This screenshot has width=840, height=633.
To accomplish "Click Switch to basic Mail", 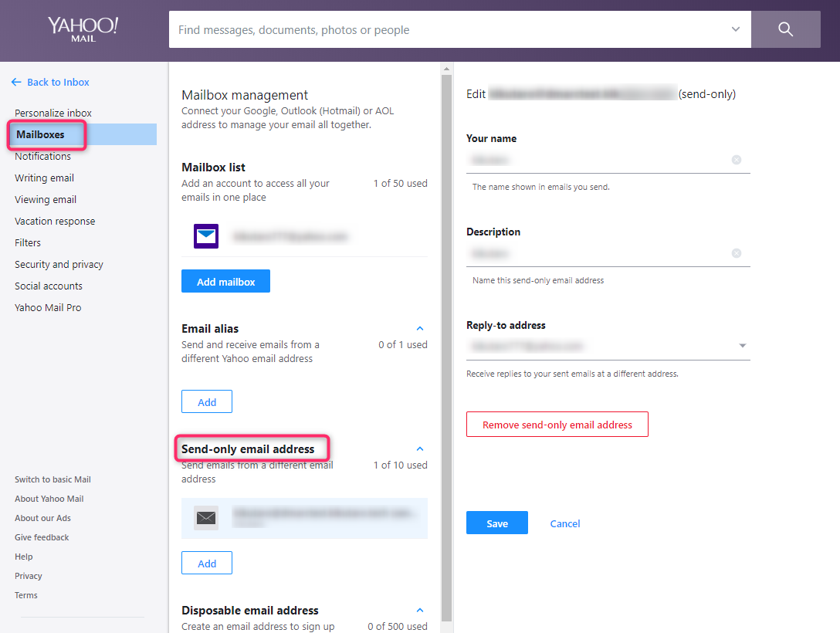I will pyautogui.click(x=52, y=479).
